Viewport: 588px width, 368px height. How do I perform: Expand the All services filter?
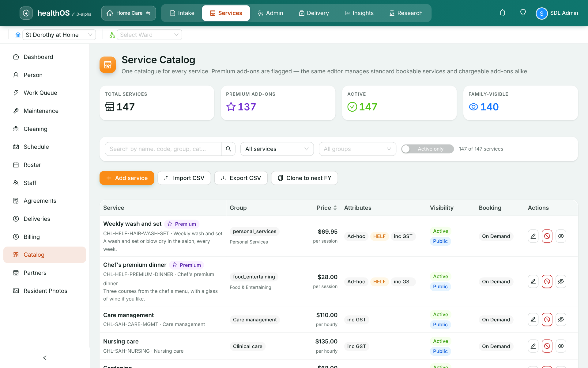[277, 149]
